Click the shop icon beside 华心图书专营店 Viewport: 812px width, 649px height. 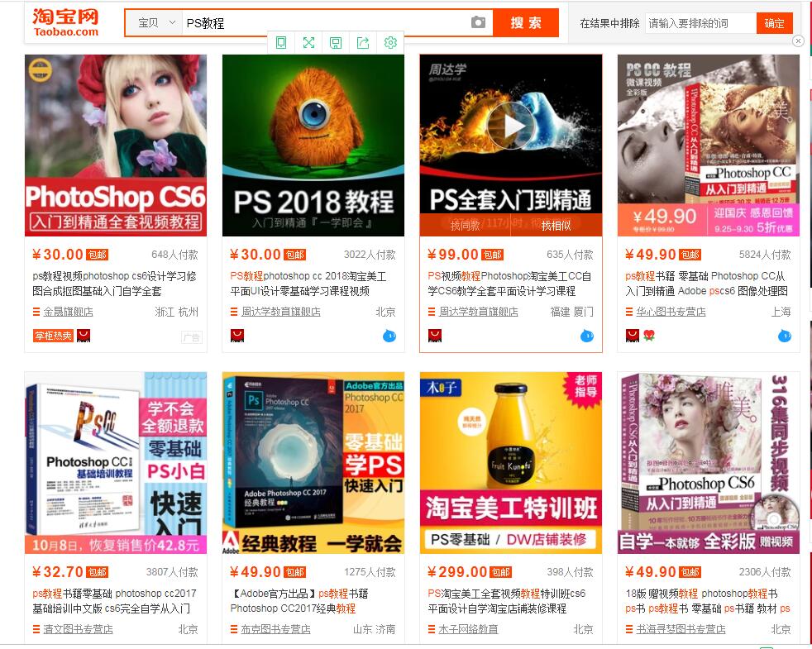629,312
